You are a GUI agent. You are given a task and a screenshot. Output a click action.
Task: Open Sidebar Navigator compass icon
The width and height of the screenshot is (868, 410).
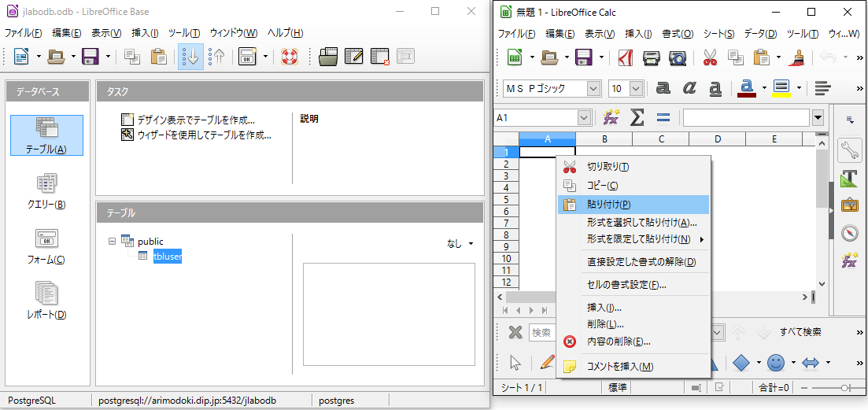849,233
